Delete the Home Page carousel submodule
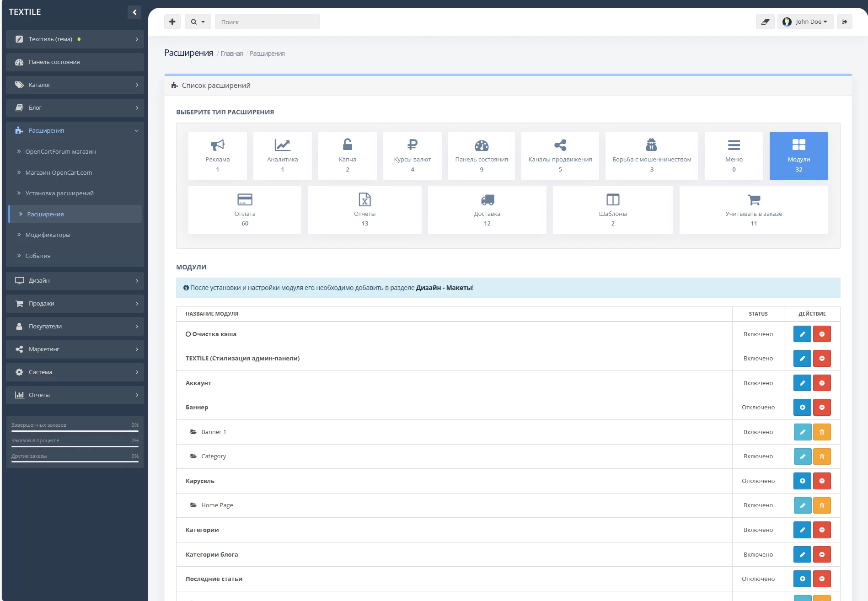 coord(822,505)
